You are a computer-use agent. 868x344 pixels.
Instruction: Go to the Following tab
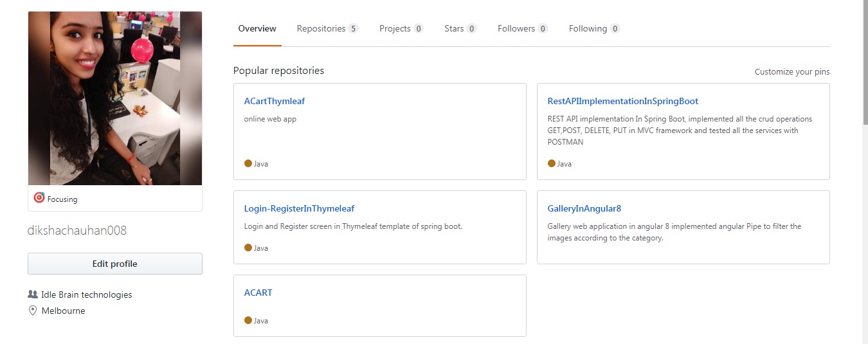(588, 29)
